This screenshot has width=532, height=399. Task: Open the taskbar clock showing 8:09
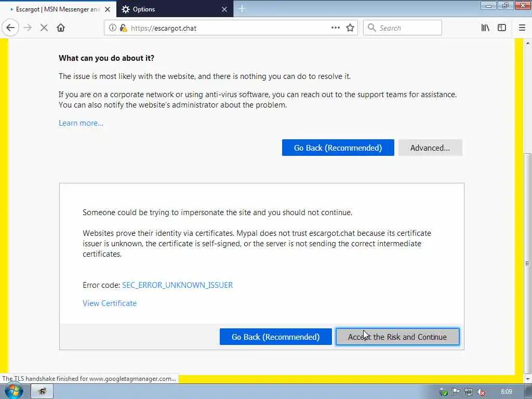506,392
